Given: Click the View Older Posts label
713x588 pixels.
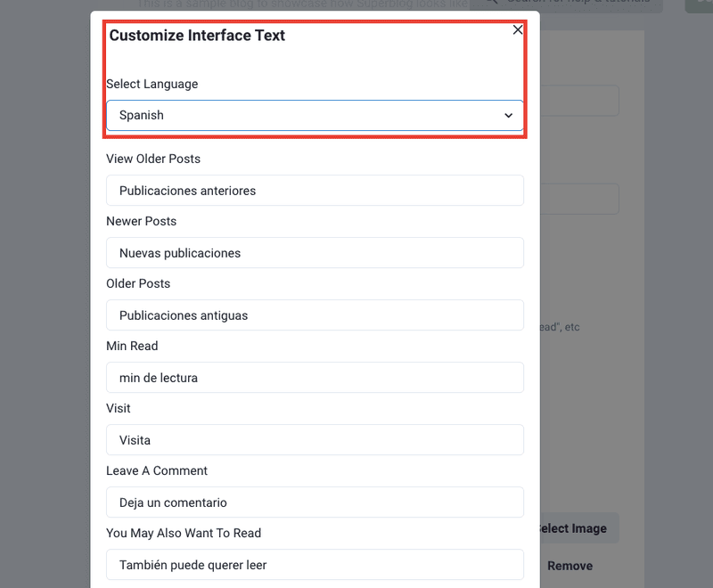Looking at the screenshot, I should (x=153, y=159).
